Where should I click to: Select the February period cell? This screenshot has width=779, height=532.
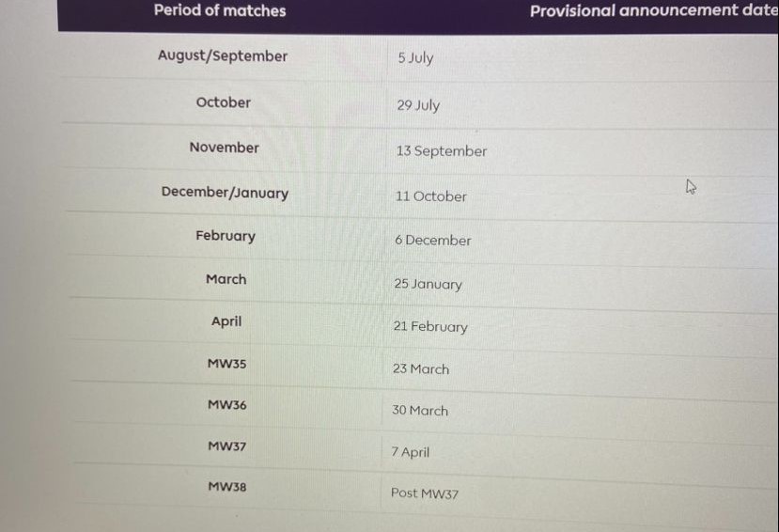(226, 235)
